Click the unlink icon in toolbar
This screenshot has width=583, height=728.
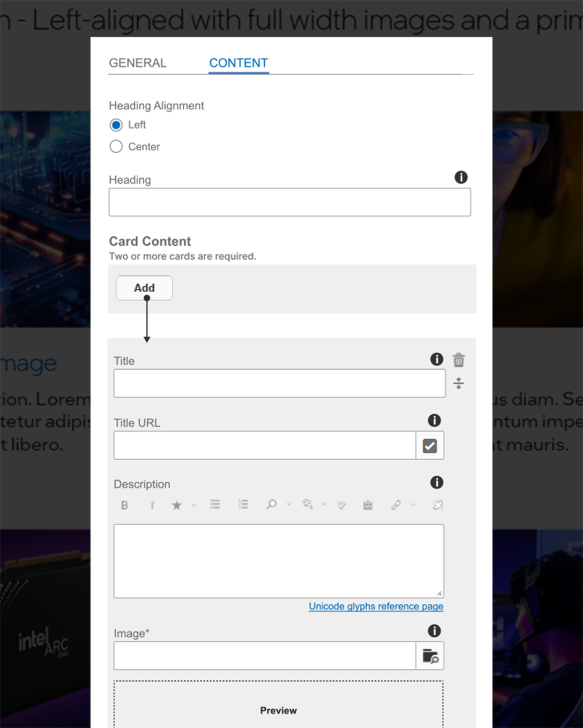coord(438,505)
